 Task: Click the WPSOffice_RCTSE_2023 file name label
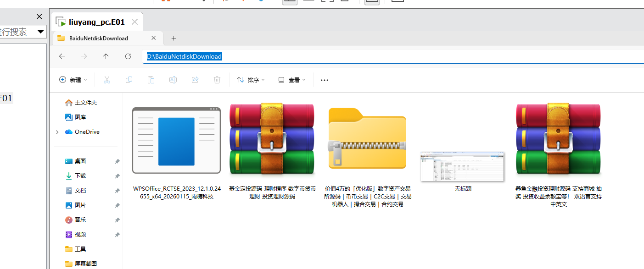(177, 192)
